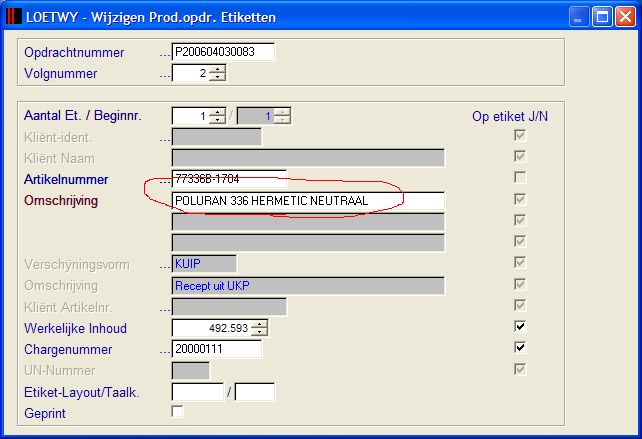This screenshot has height=439, width=642.
Task: Click the Chargenummer field 20000111
Action: click(x=217, y=349)
